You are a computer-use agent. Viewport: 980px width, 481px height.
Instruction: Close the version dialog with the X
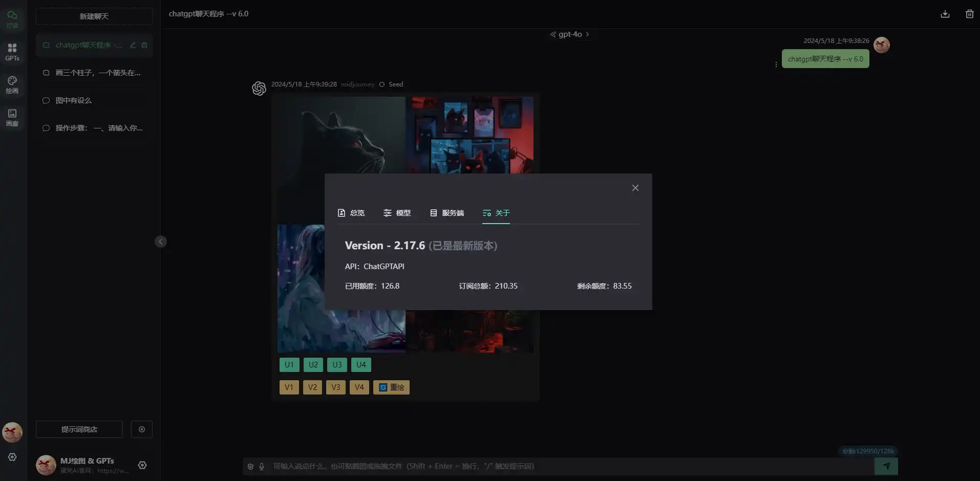point(635,188)
